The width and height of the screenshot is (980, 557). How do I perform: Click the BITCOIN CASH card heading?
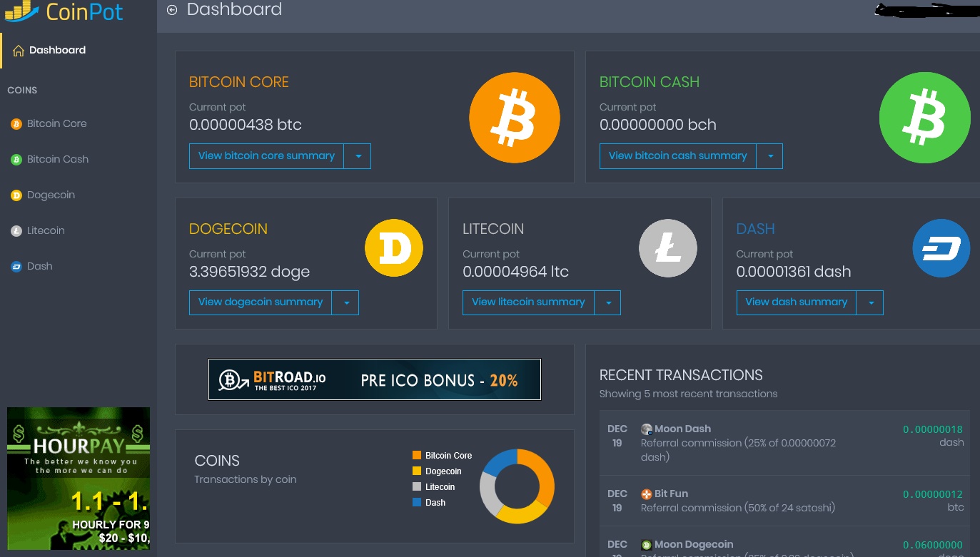[x=650, y=82]
